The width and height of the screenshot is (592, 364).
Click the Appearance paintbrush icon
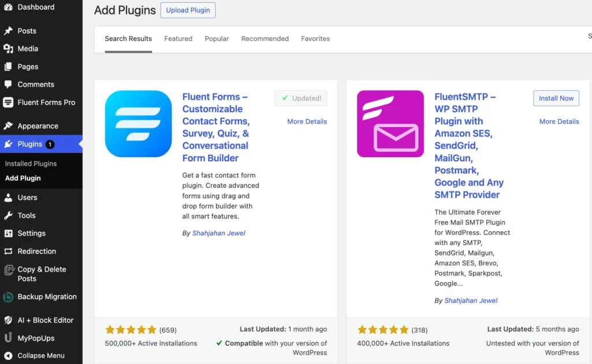[x=8, y=125]
